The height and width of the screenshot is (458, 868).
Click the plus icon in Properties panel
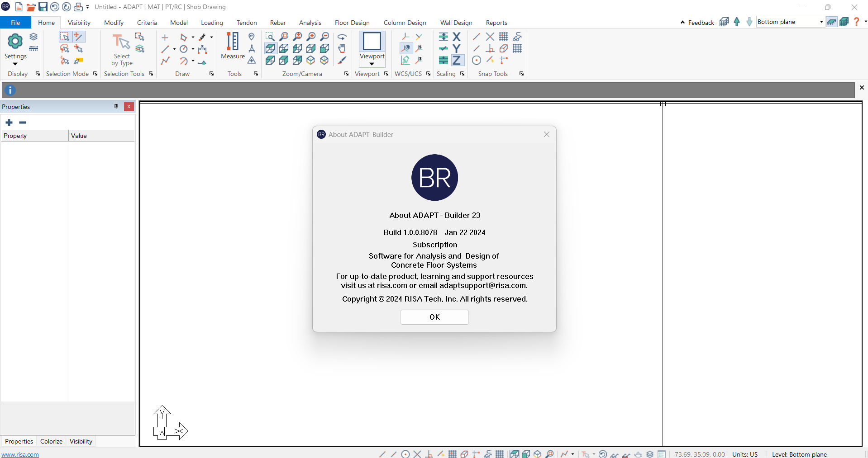click(9, 123)
